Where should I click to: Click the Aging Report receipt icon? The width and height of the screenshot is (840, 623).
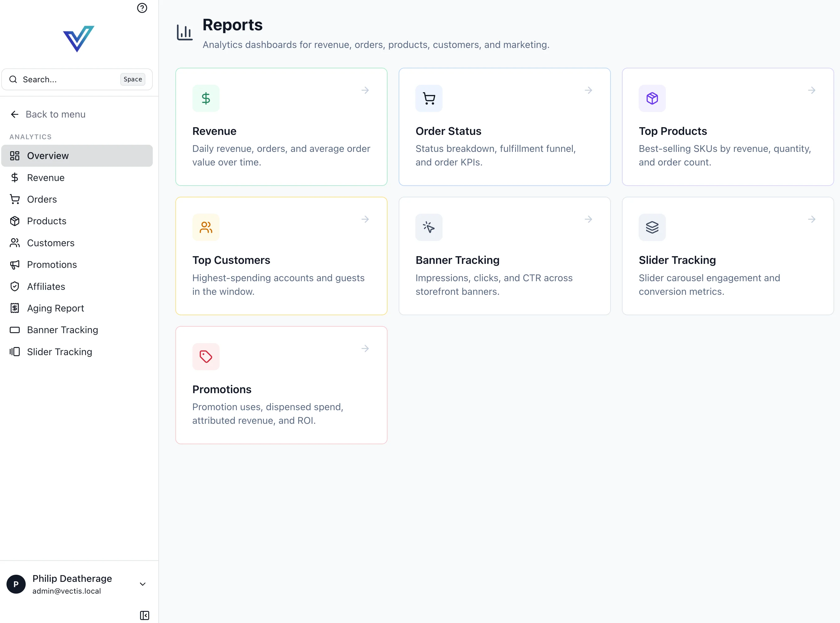(15, 308)
